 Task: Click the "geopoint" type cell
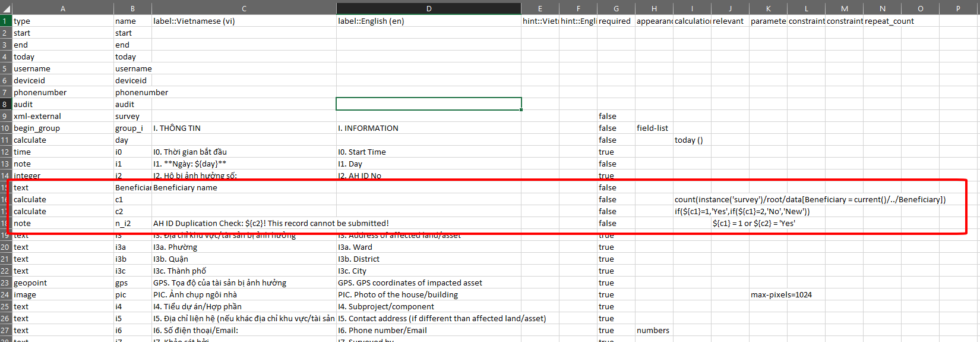[30, 283]
